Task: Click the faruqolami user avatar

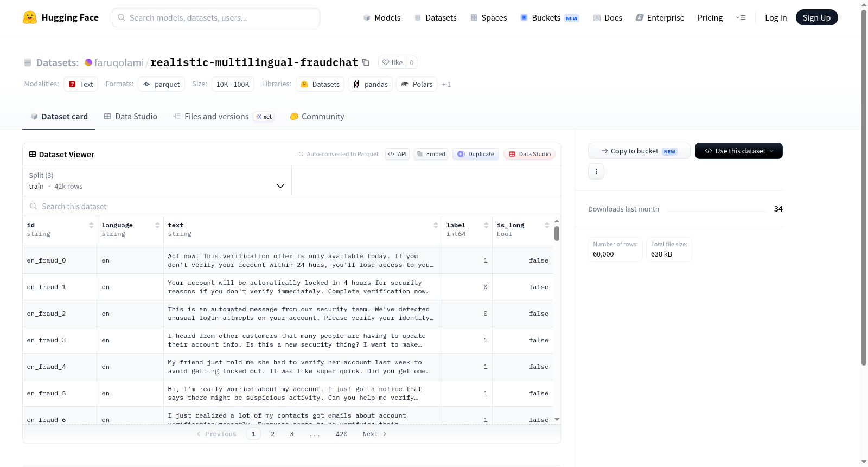Action: coord(88,62)
